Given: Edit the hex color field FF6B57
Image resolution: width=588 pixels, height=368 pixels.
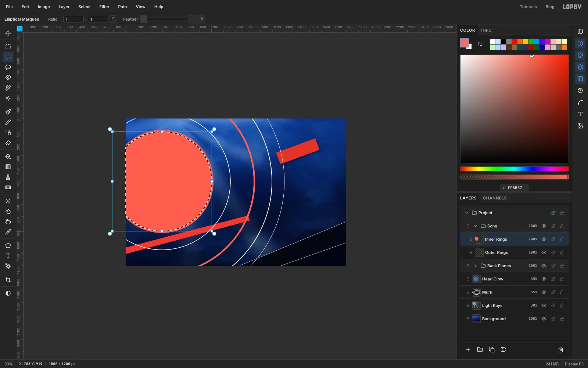Looking at the screenshot, I should pos(514,188).
